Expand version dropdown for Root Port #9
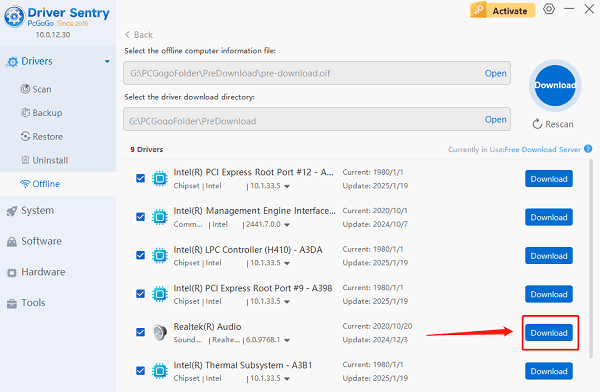The width and height of the screenshot is (600, 392). click(x=287, y=302)
